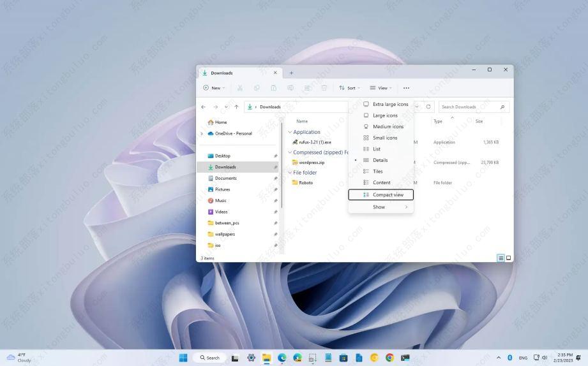Click the Refresh icon next to address bar
588x366 pixels.
click(428, 107)
